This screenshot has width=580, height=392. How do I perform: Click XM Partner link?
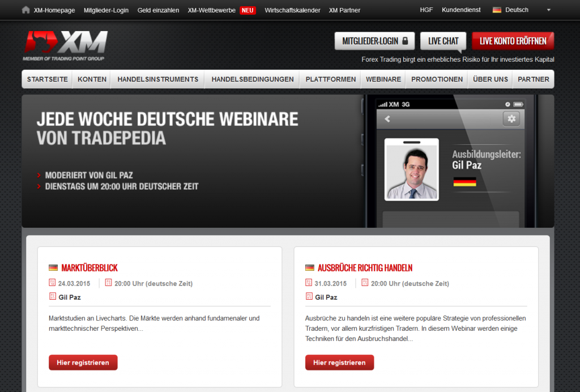point(344,10)
